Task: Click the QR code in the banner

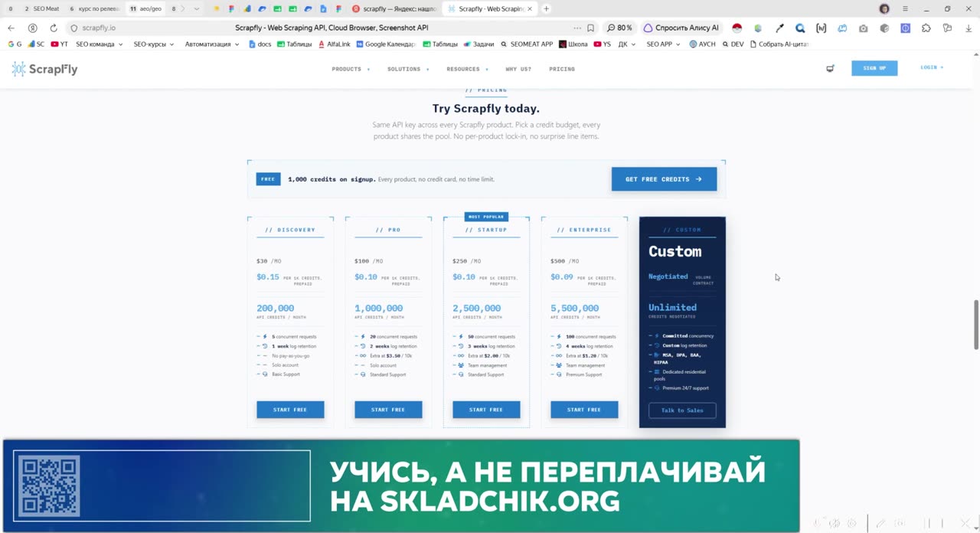Action: 49,486
